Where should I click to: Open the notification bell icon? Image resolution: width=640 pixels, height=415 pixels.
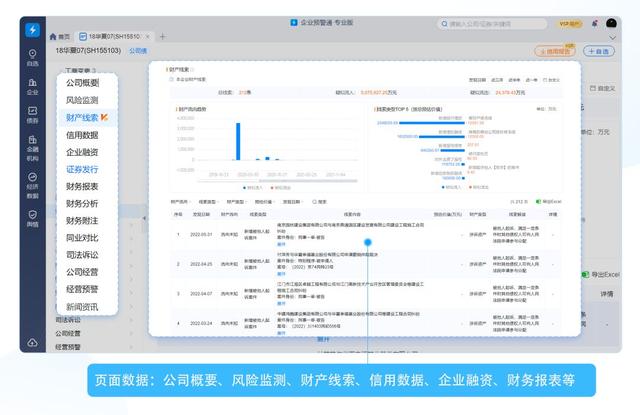point(595,24)
